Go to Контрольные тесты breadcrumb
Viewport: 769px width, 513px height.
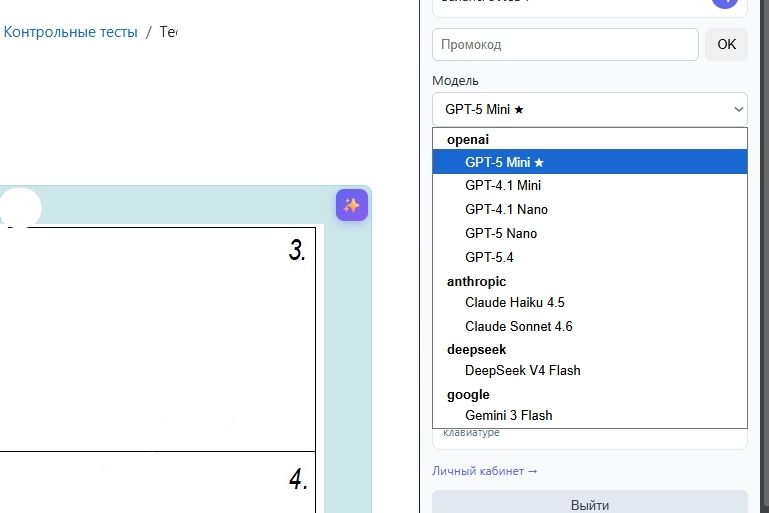tap(71, 32)
